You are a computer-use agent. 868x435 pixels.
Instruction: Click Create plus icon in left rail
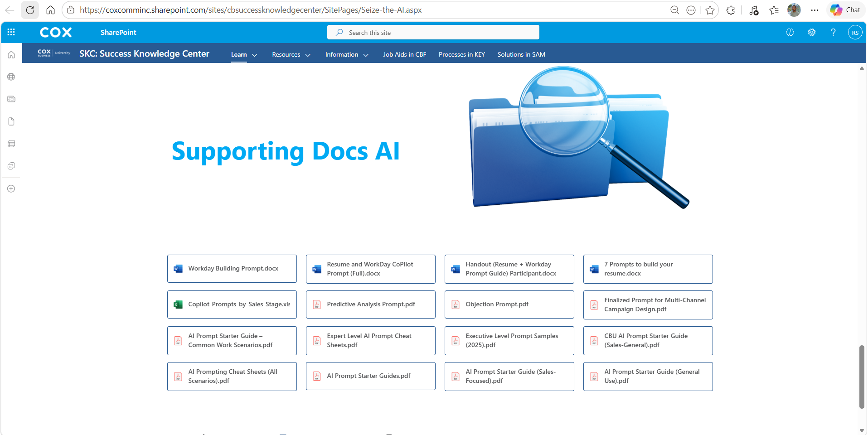click(11, 188)
